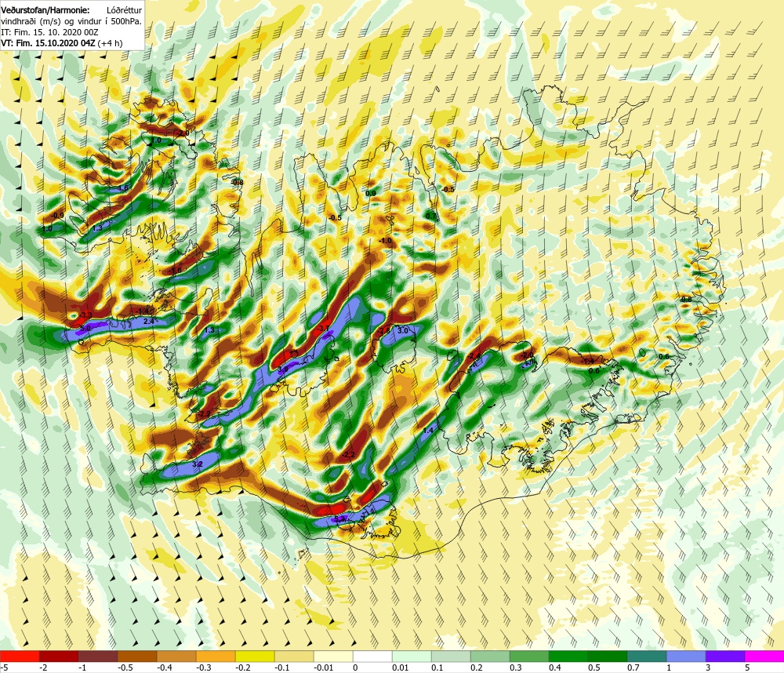
Task: Click the green legend swatch labeled 0.4
Action: (568, 656)
